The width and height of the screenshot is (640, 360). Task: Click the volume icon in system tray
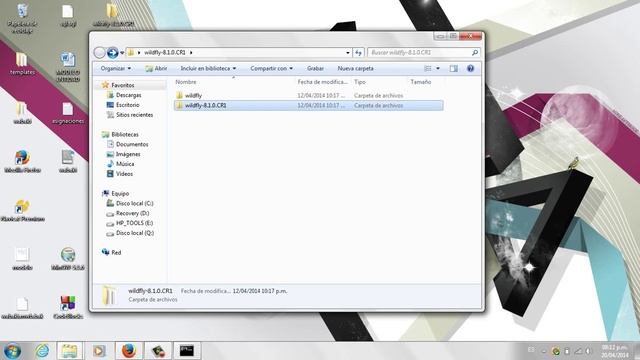tap(588, 351)
